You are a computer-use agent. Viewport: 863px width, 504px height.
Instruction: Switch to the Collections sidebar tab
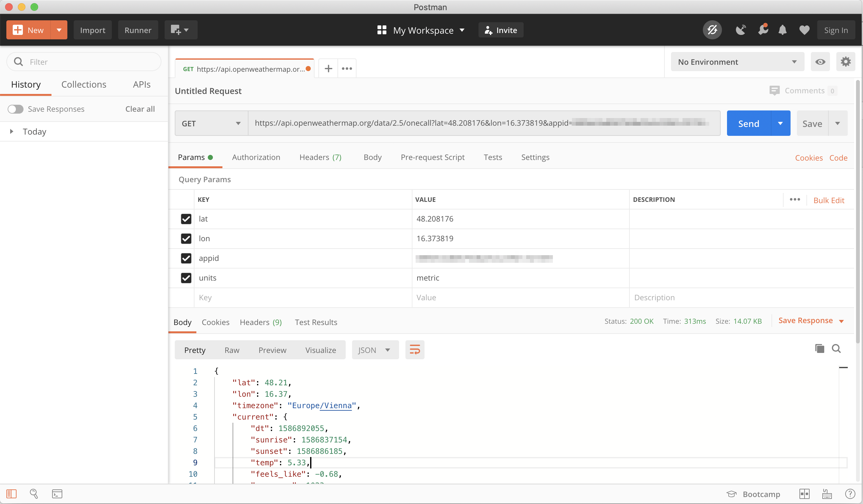click(x=84, y=84)
